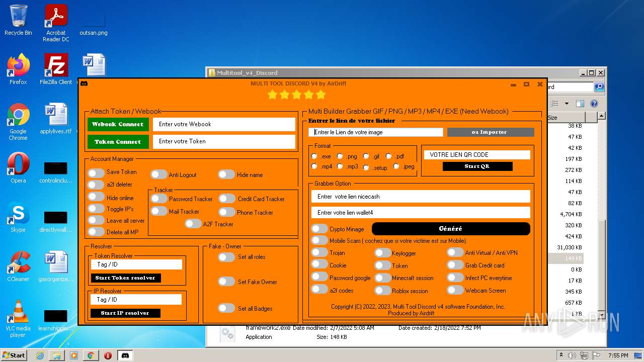Screen dimensions: 644x362
Task: Focus the Token Resolver Tag / ID field
Action: pyautogui.click(x=136, y=264)
